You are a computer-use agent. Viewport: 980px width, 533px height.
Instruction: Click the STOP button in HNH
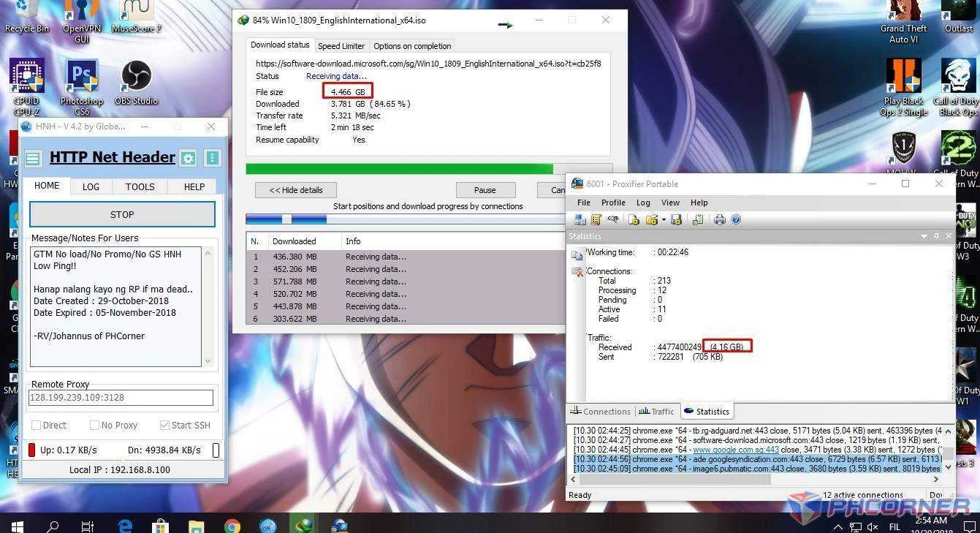[122, 214]
